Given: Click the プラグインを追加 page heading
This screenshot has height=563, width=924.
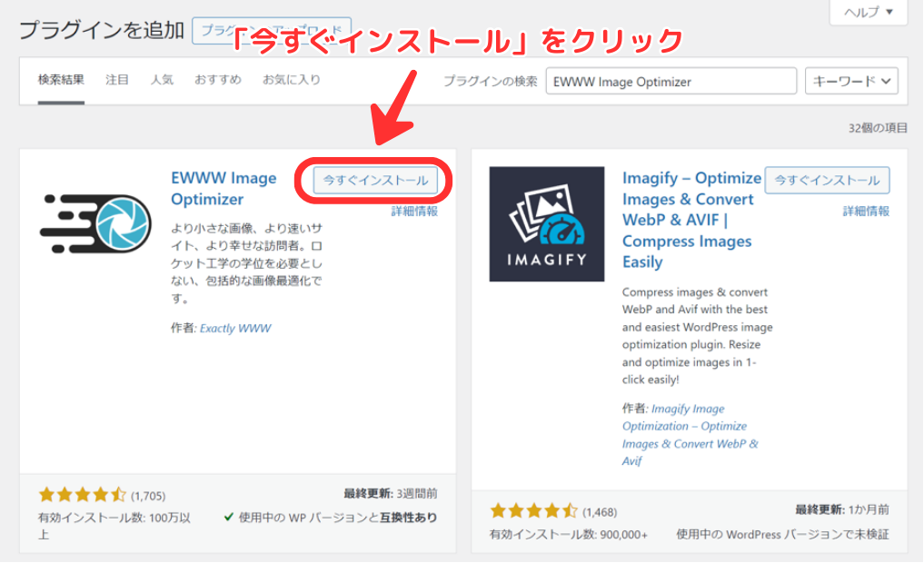Looking at the screenshot, I should pos(102,30).
